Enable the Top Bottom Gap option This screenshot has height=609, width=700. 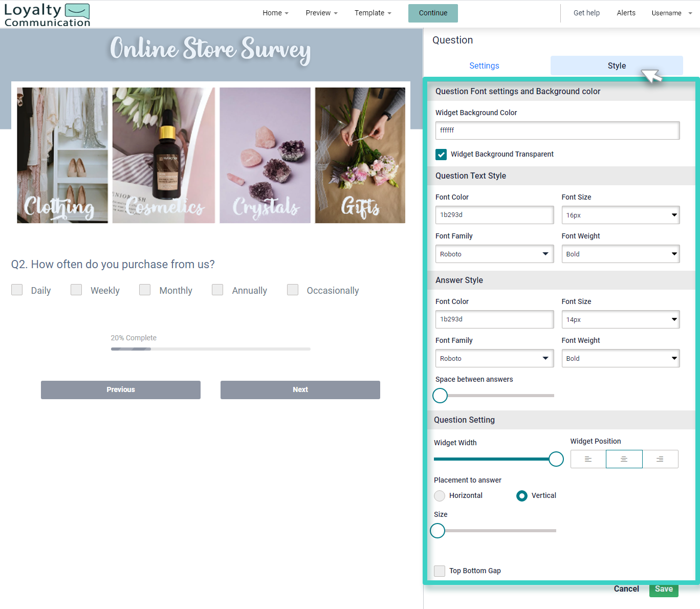[439, 571]
